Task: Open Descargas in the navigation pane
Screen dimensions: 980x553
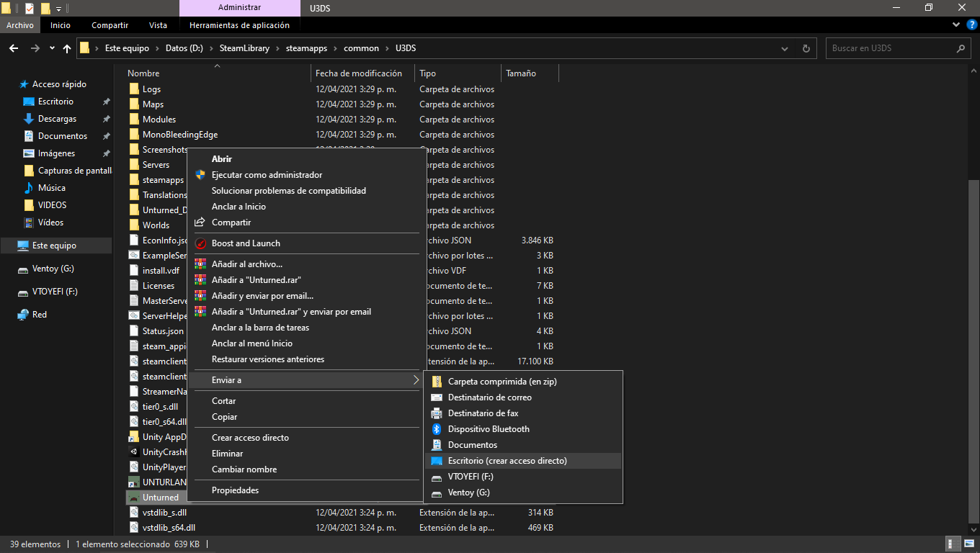Action: click(57, 119)
